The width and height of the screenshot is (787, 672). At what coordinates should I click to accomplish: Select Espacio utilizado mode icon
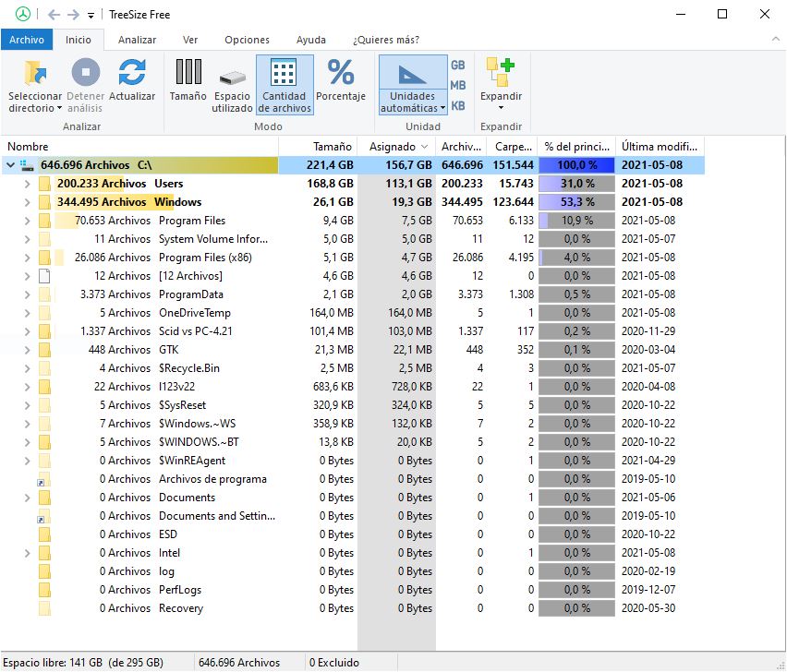click(232, 77)
